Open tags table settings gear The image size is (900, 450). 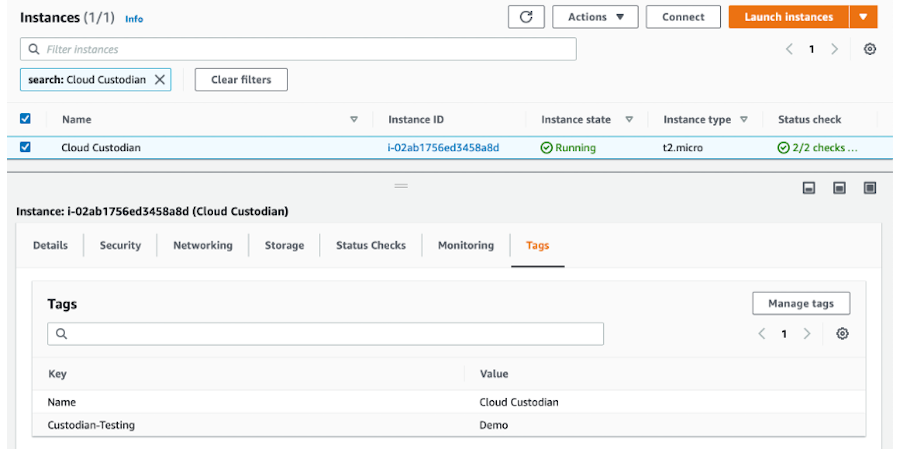(x=842, y=334)
